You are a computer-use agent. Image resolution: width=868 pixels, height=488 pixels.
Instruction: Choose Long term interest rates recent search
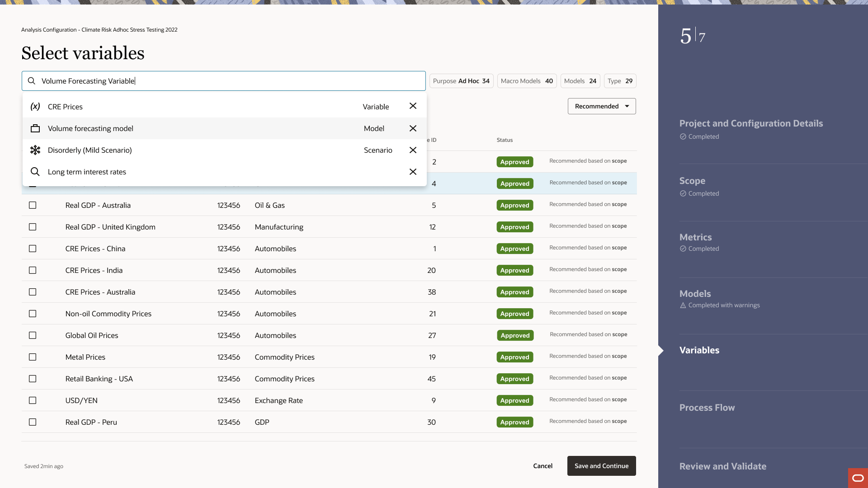tap(224, 172)
